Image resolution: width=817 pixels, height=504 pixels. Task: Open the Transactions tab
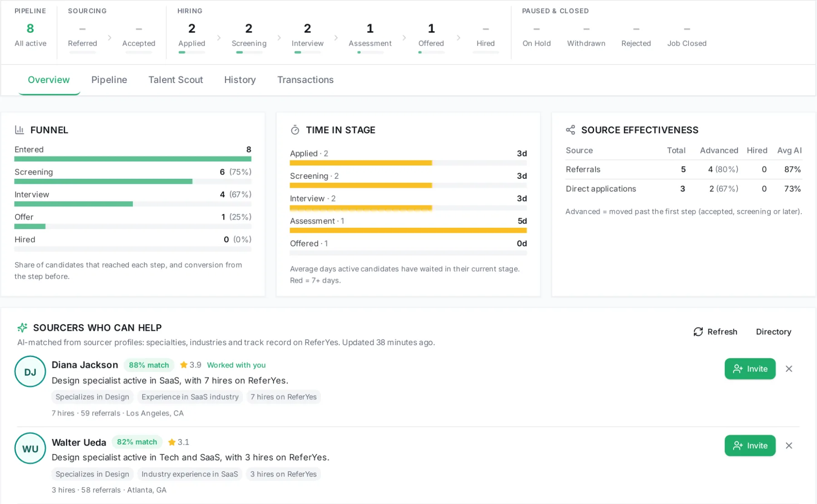(305, 80)
